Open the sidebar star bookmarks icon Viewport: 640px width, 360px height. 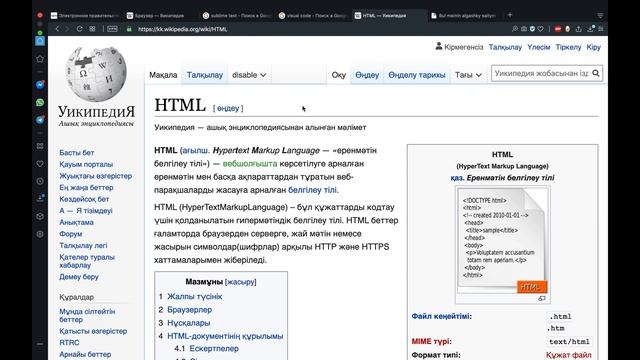40,59
